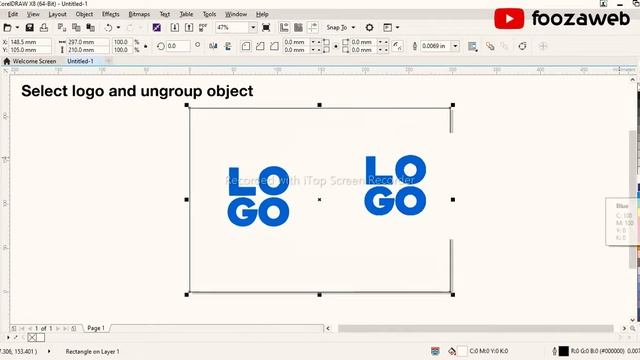Click the Export icon
Image resolution: width=640 pixels, height=360 pixels.
coord(189,28)
